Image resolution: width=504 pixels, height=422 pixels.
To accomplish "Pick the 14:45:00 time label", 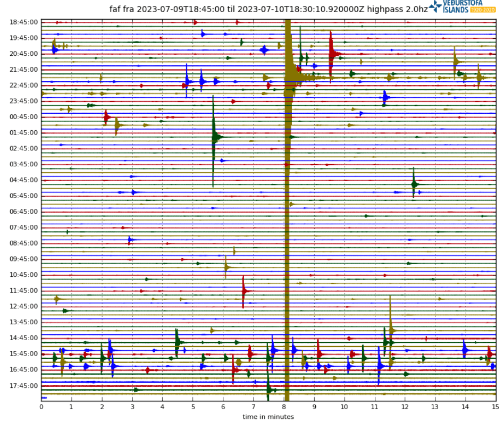I will (x=24, y=338).
